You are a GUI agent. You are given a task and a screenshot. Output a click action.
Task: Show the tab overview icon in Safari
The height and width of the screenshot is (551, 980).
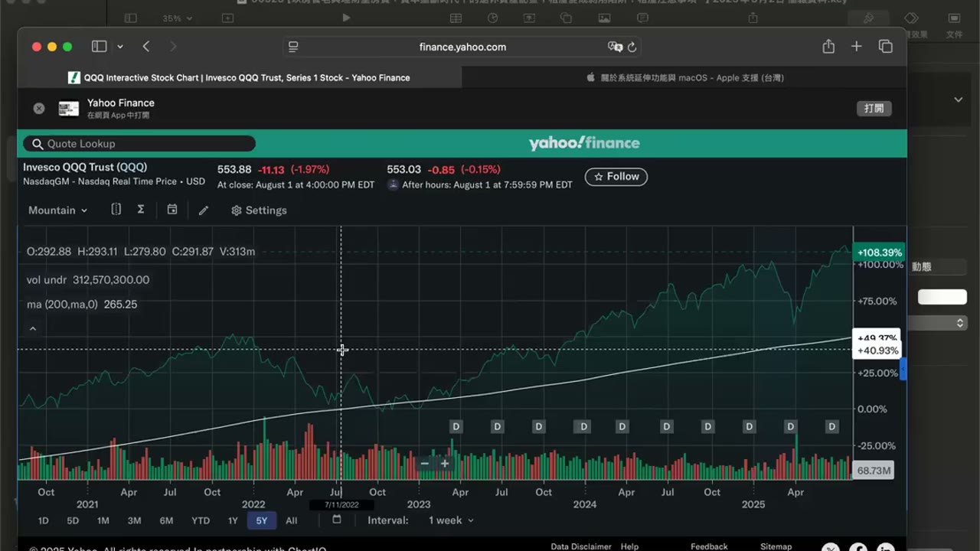point(885,47)
